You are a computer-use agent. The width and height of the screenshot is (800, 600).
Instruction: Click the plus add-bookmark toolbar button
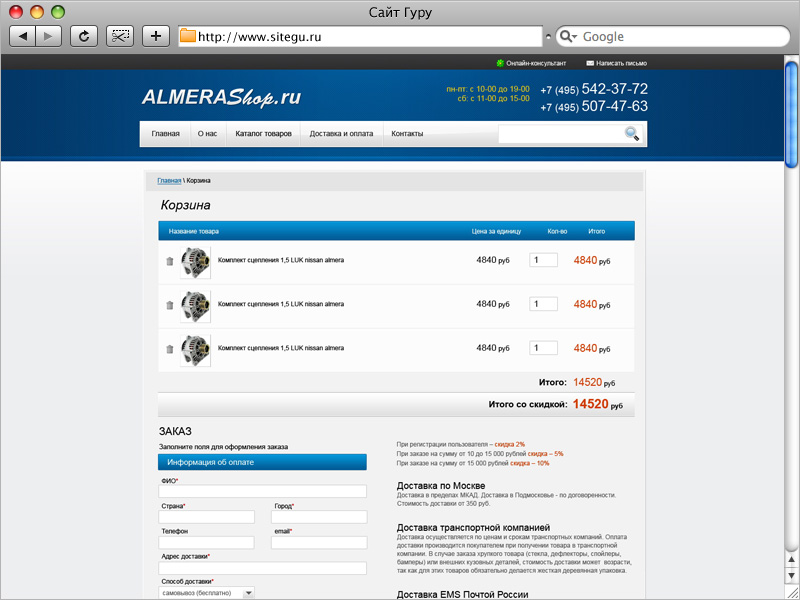(156, 36)
